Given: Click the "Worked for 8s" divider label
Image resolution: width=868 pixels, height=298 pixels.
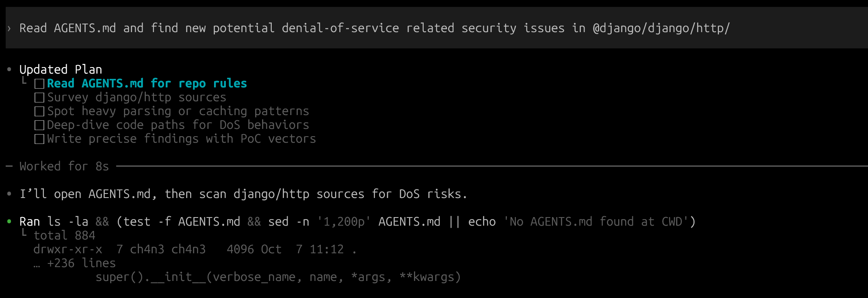Looking at the screenshot, I should pos(64,166).
